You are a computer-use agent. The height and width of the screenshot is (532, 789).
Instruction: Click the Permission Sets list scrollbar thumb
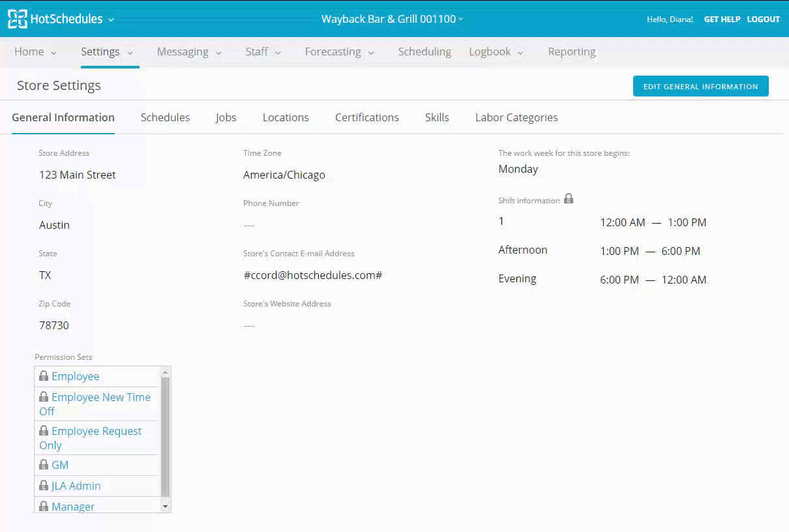(x=165, y=437)
